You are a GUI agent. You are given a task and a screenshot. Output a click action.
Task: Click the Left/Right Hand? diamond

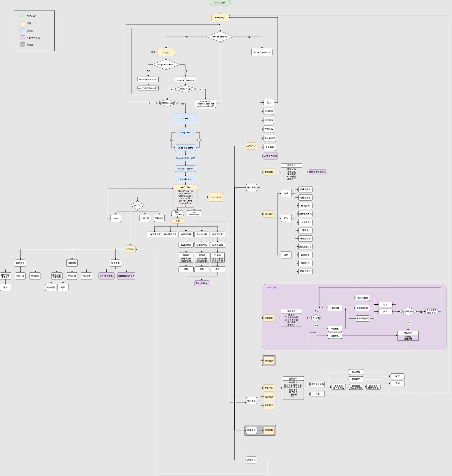point(185,133)
